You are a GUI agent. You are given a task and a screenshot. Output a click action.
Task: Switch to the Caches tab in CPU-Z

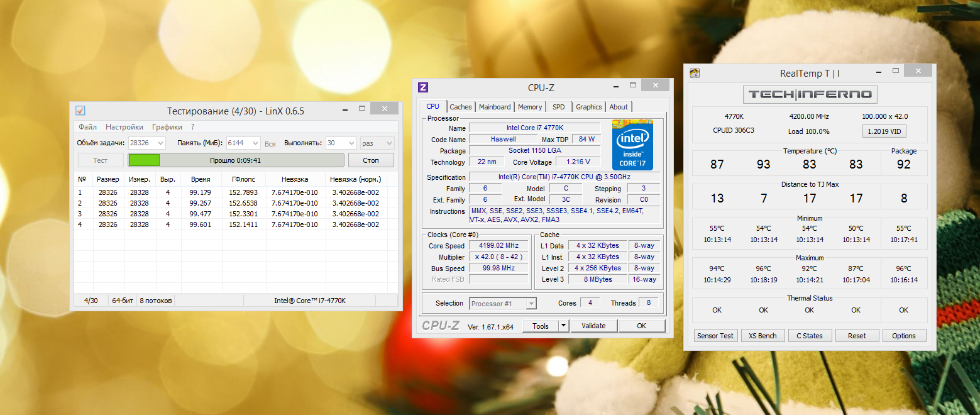tap(461, 107)
